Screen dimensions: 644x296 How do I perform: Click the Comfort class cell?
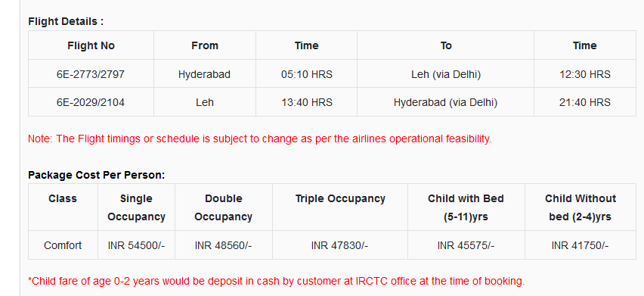pos(63,245)
